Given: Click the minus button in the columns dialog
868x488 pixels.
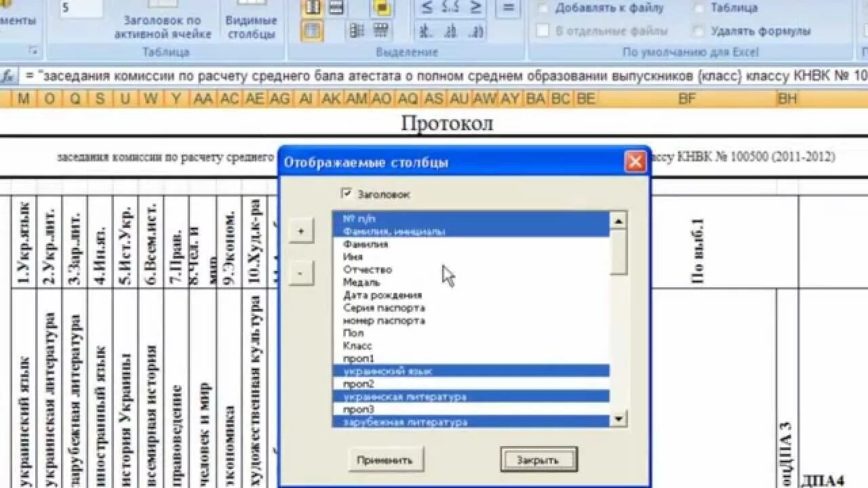Looking at the screenshot, I should pos(301,274).
